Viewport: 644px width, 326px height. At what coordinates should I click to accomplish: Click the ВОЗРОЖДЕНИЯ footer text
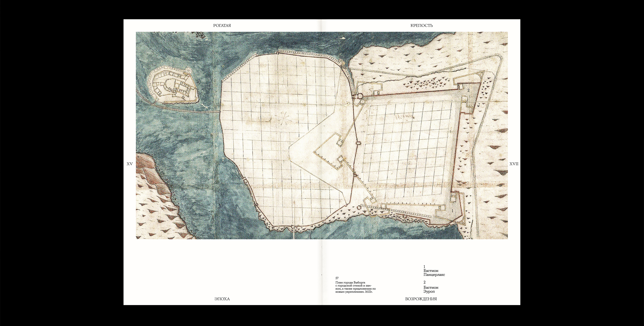[x=421, y=299]
